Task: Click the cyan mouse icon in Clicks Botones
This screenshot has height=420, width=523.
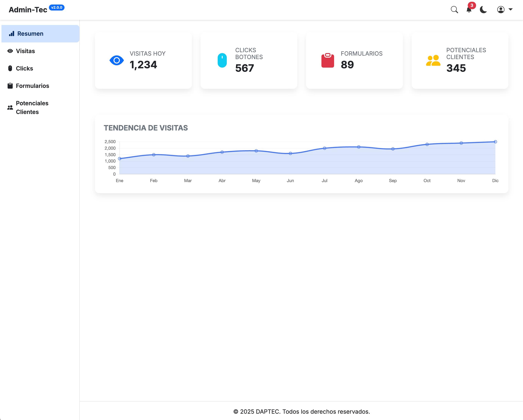Action: 222,60
